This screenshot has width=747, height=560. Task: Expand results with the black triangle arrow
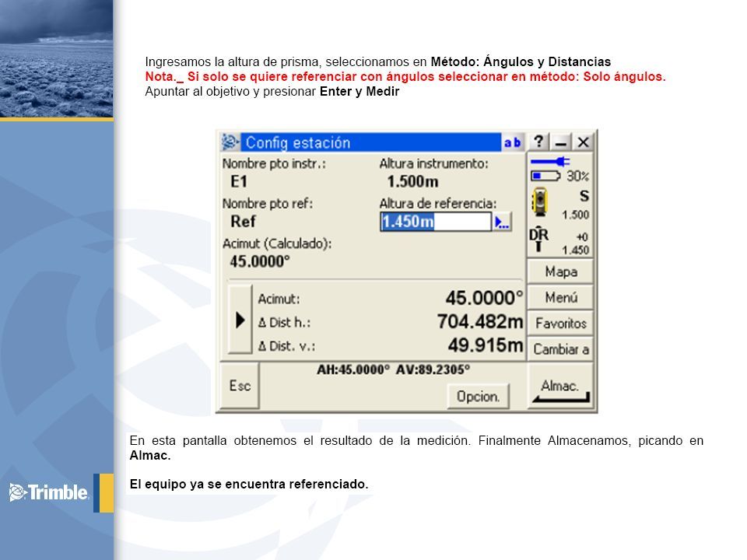[x=240, y=320]
